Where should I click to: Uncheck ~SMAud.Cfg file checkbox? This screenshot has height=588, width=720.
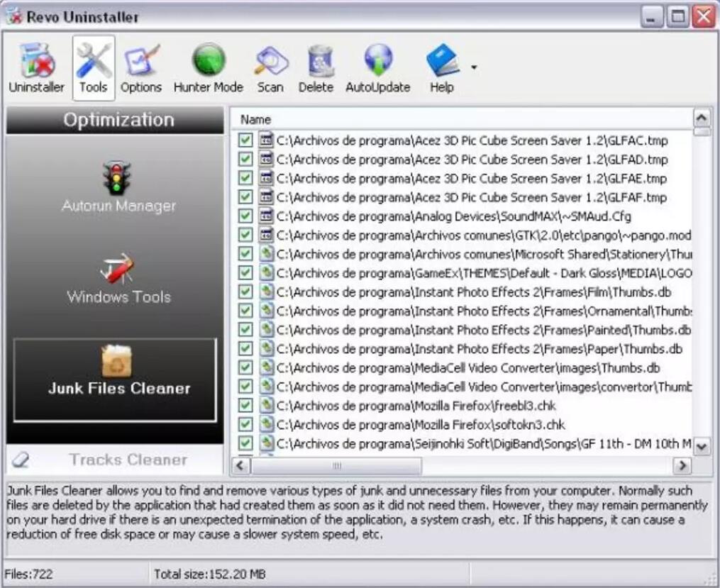245,216
